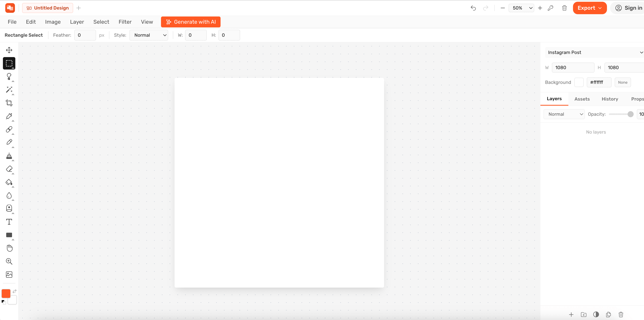Select the Eyedropper tool
644x320 pixels.
pyautogui.click(x=9, y=116)
